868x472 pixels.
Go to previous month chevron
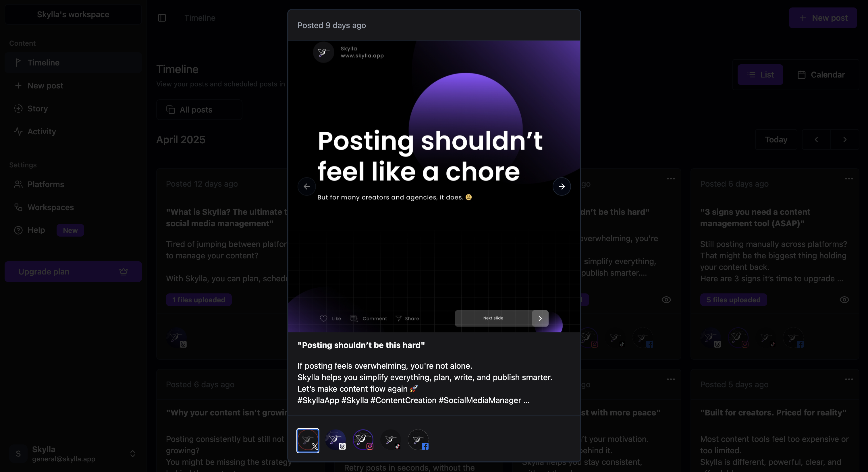817,140
